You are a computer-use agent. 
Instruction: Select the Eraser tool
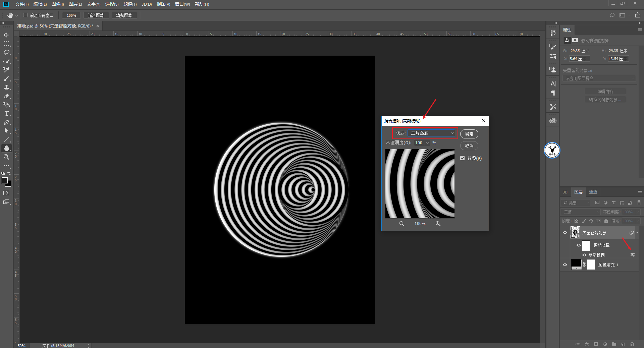click(x=6, y=96)
